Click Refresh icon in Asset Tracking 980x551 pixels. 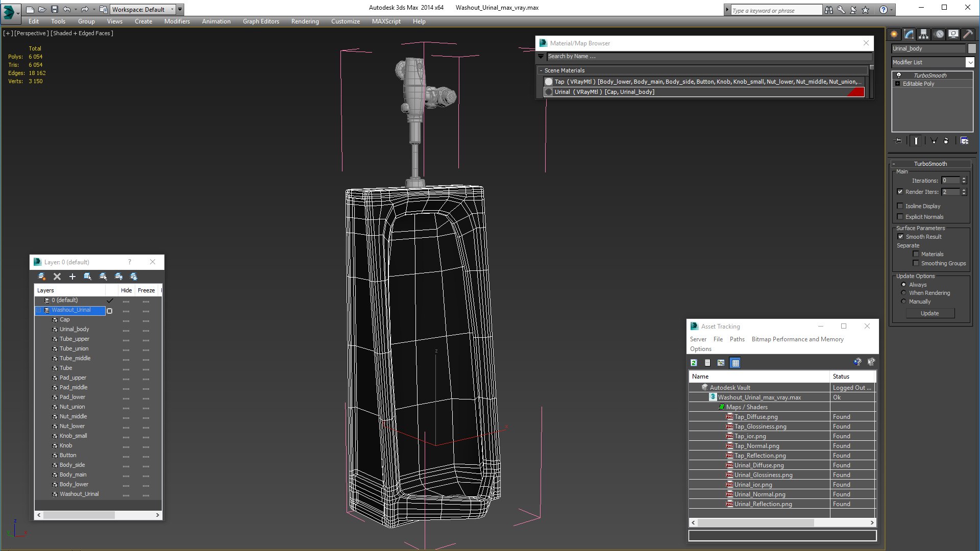point(694,363)
